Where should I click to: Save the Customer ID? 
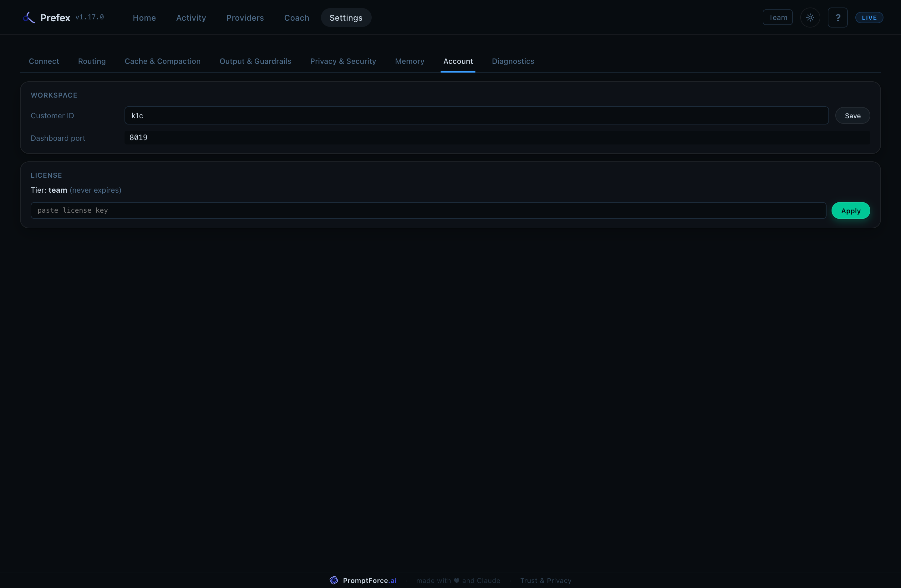click(853, 116)
